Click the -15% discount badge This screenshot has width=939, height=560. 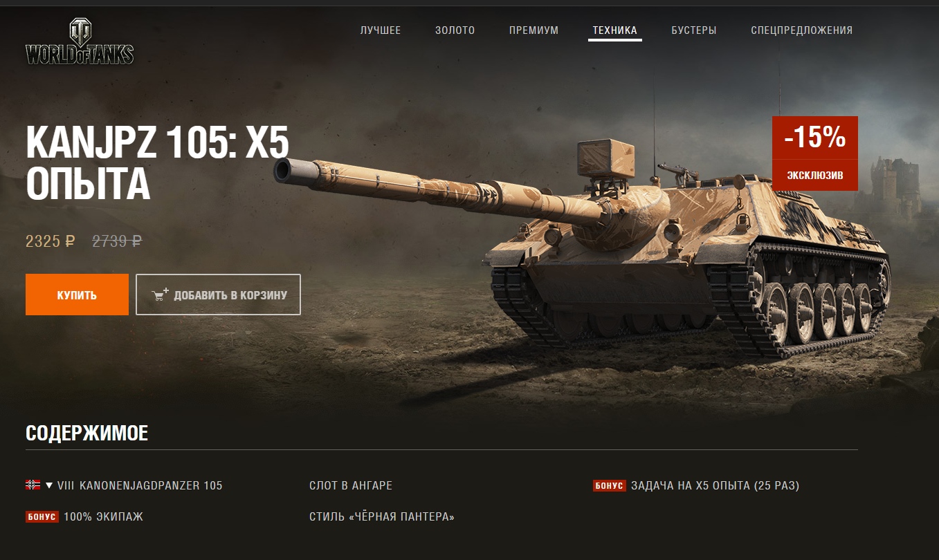click(815, 138)
